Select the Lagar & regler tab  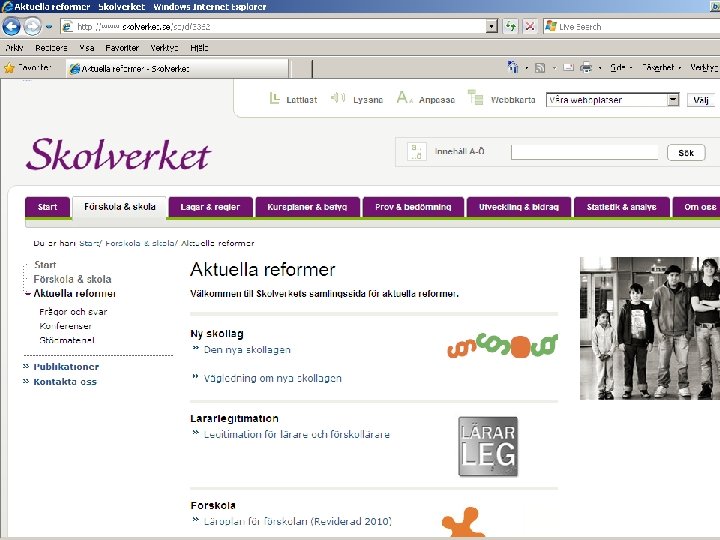(210, 207)
